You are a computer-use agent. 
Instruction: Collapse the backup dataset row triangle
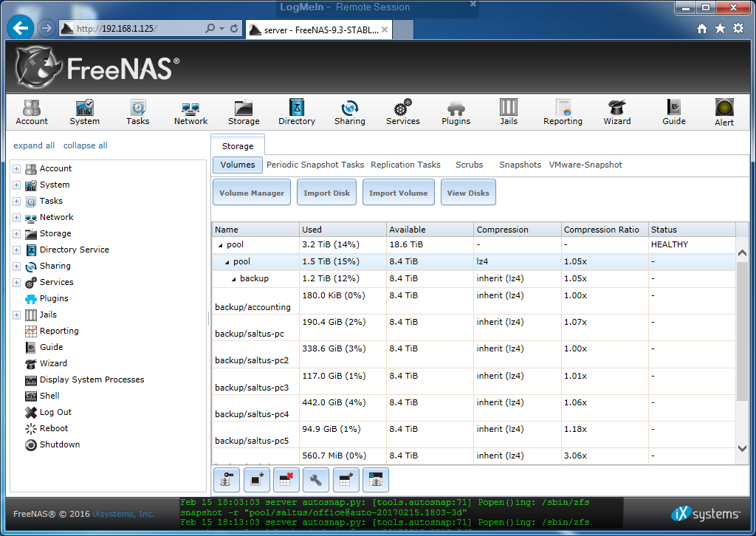pyautogui.click(x=234, y=279)
